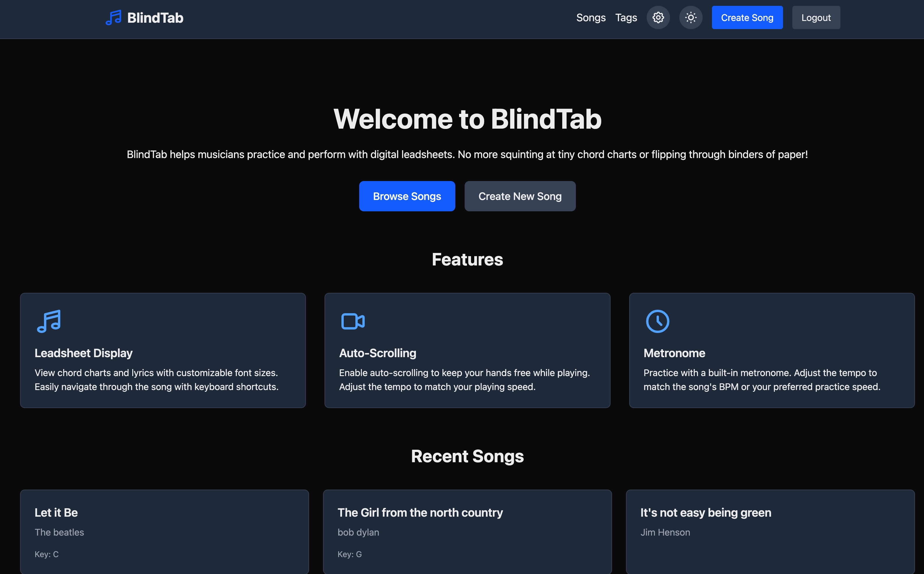
Task: Select the Auto-Scrolling feature card
Action: (x=467, y=350)
